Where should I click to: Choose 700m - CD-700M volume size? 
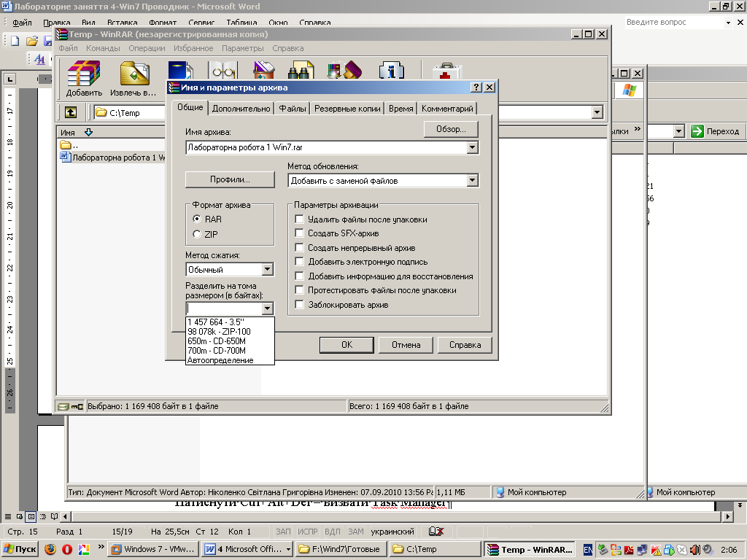pyautogui.click(x=230, y=351)
